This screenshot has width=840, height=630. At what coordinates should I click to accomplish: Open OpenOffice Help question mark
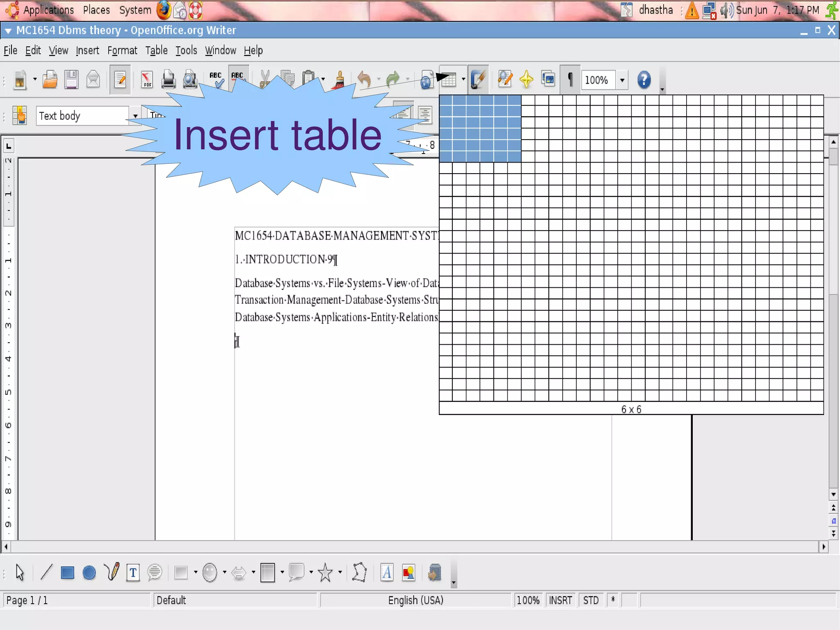click(644, 80)
